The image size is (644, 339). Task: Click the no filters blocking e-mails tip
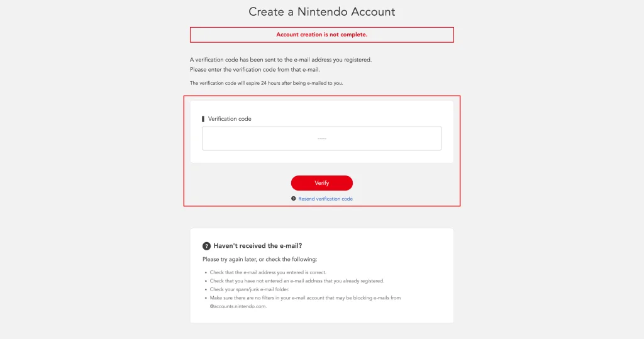[305, 298]
